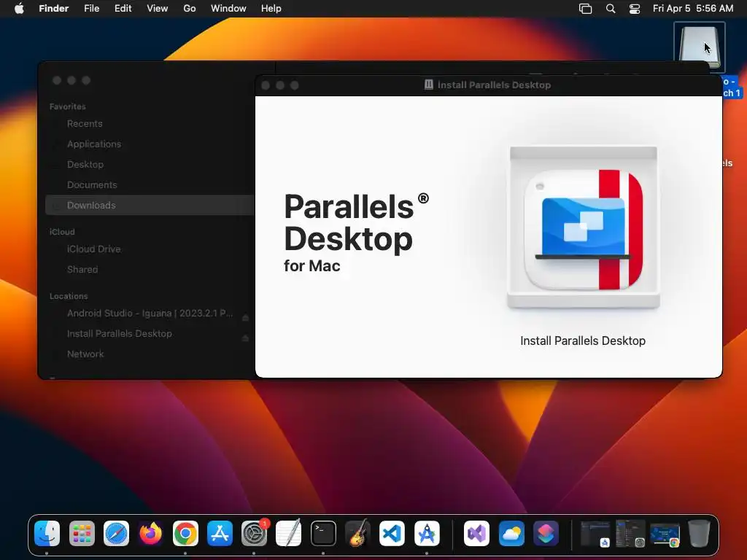
Task: Select Documents in Finder sidebar
Action: click(x=150, y=185)
